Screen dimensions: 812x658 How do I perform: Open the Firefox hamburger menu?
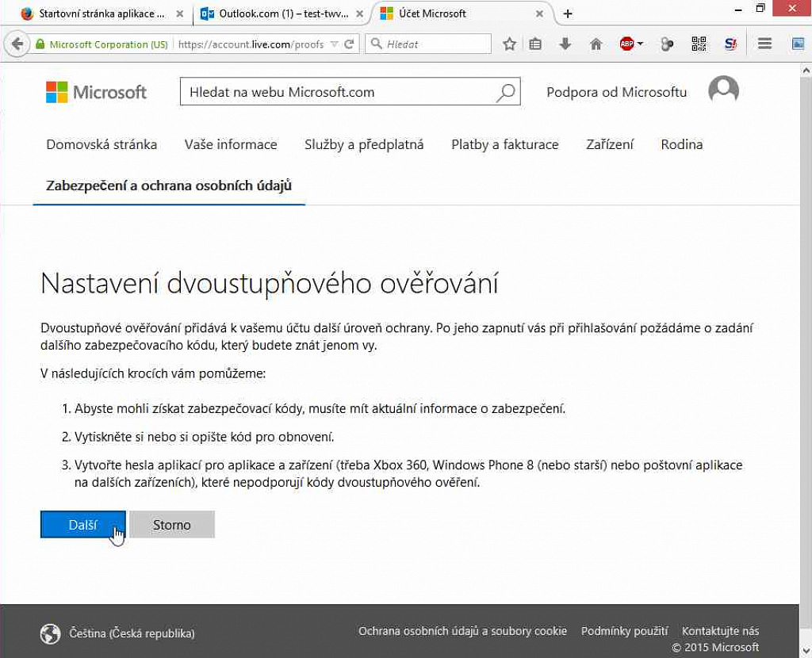point(765,44)
